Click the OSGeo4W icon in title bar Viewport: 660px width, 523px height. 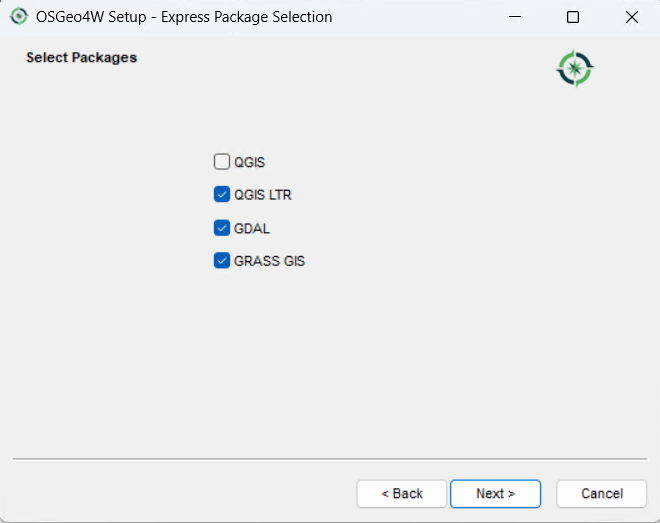[x=19, y=17]
